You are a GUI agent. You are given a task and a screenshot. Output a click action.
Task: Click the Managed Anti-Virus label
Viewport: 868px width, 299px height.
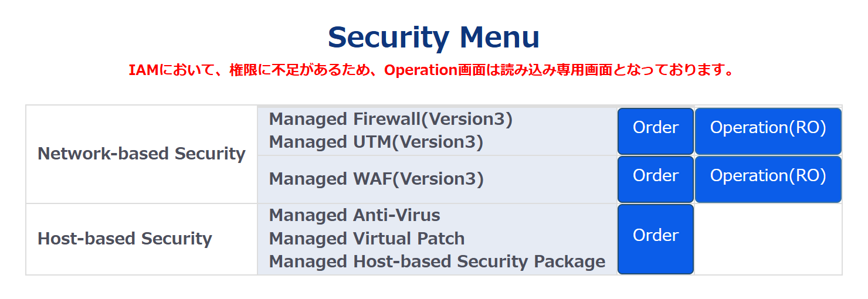click(x=354, y=216)
